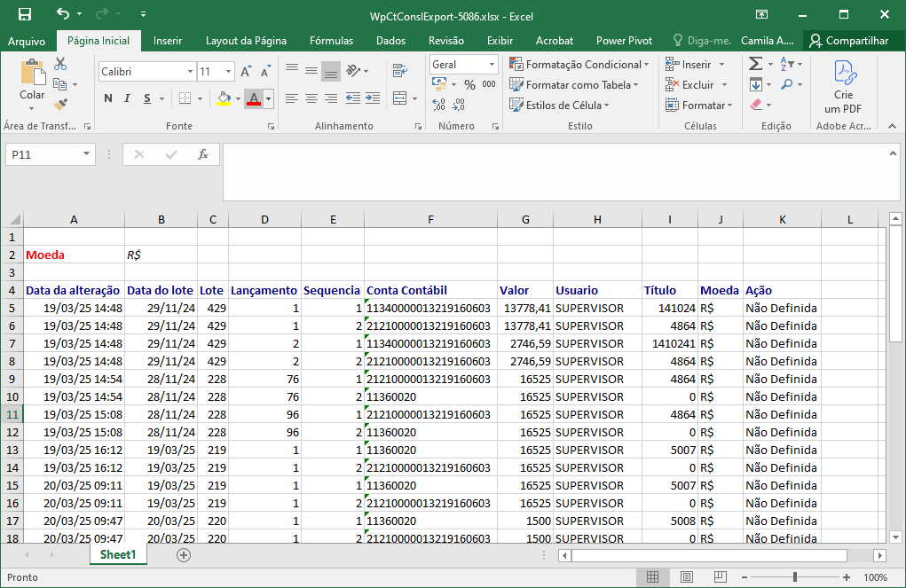This screenshot has width=906, height=588.
Task: Switch to the Fórmulas tab
Action: [331, 41]
